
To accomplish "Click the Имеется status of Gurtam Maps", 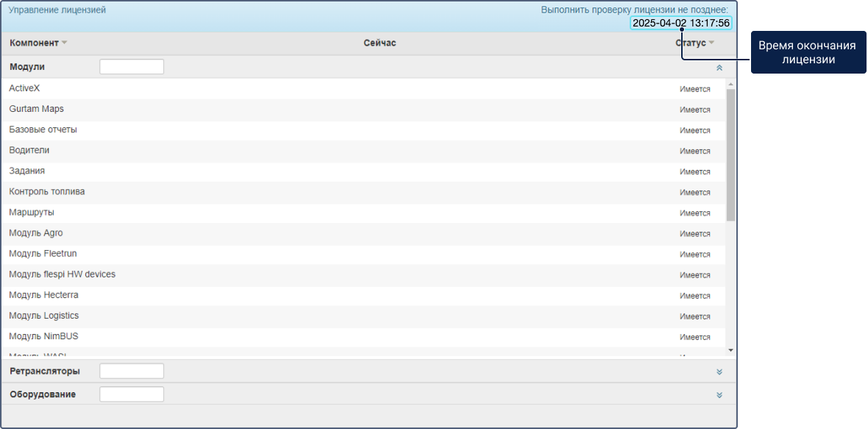I will point(695,110).
